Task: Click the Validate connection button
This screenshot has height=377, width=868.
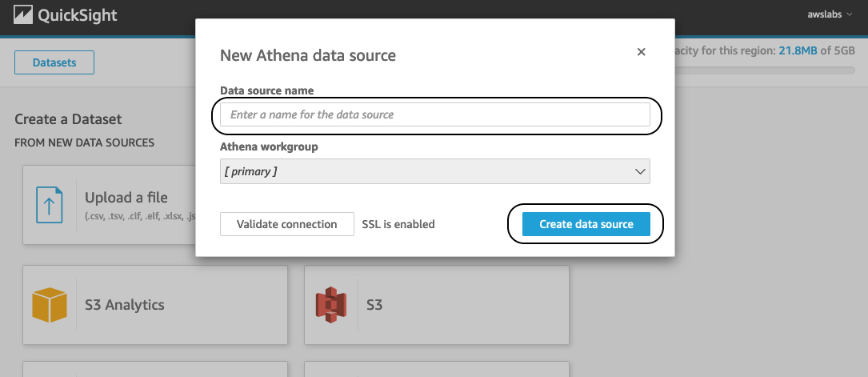Action: point(286,224)
